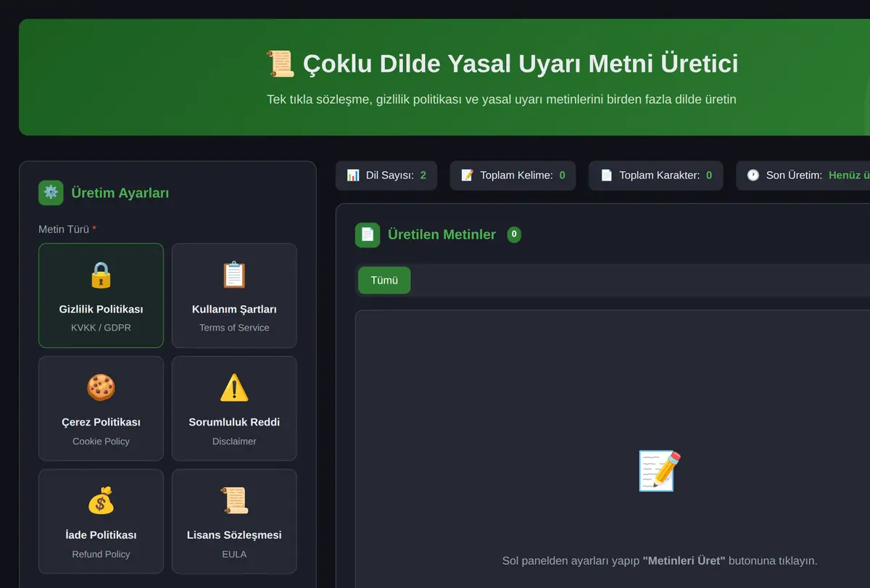Pick the İade Politikası card

[x=101, y=522]
